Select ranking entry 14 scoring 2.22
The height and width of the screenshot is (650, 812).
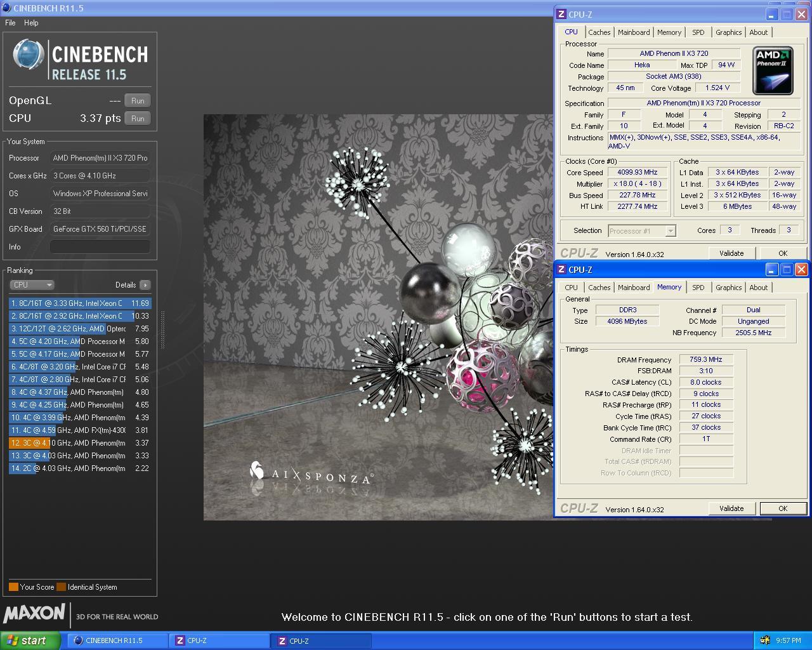tap(80, 468)
